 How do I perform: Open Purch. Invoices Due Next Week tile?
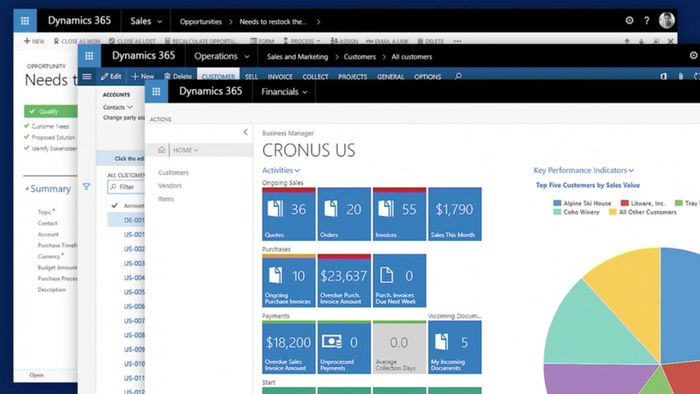pos(400,281)
